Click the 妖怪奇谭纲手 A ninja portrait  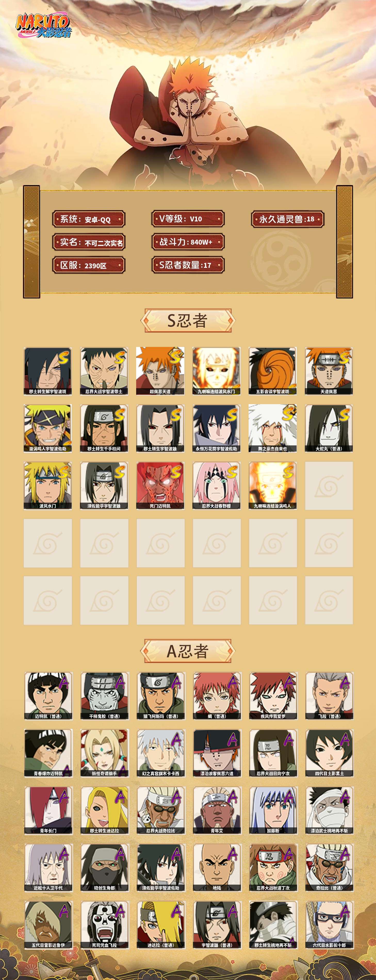[104, 753]
